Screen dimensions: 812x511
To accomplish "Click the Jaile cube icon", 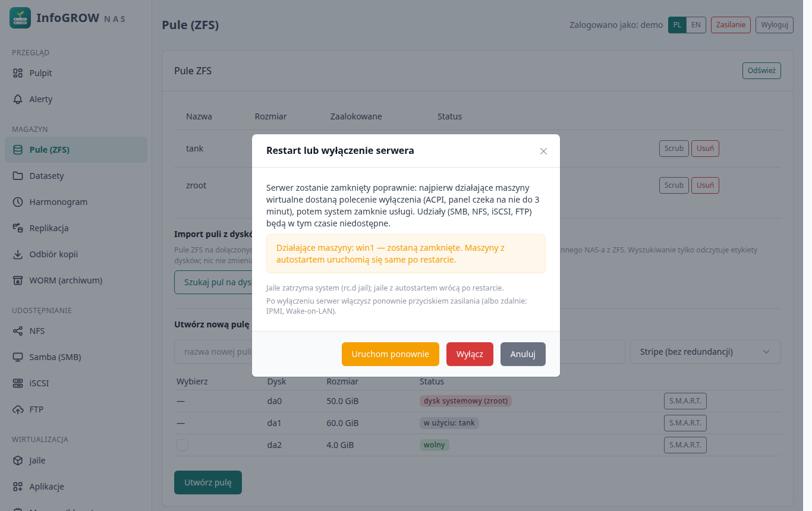I will click(18, 460).
